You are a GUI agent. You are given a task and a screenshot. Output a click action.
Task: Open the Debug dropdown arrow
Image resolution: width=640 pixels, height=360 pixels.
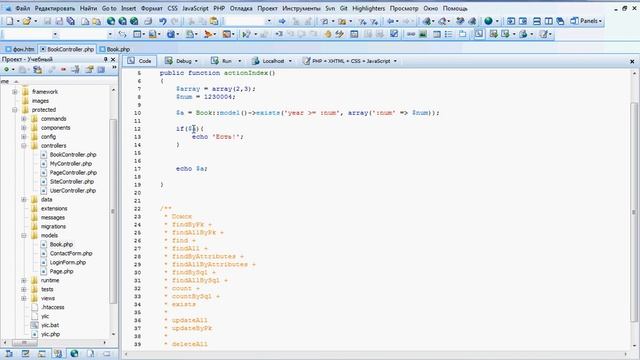196,61
